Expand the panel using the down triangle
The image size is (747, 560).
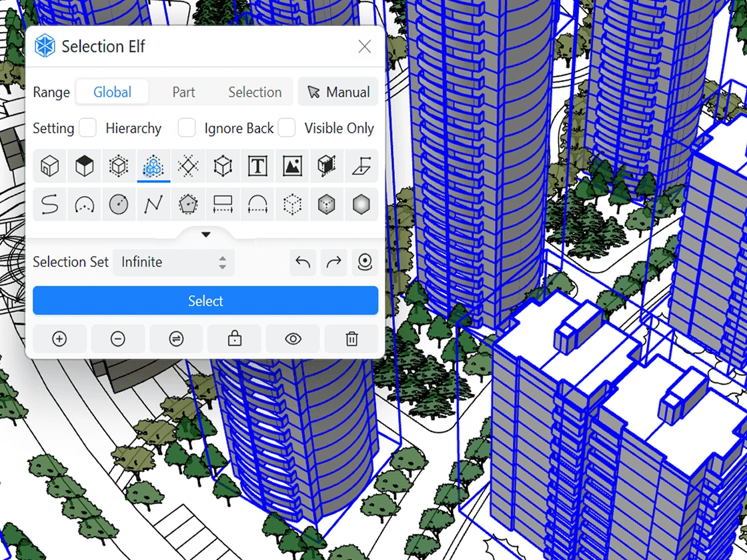(x=205, y=235)
